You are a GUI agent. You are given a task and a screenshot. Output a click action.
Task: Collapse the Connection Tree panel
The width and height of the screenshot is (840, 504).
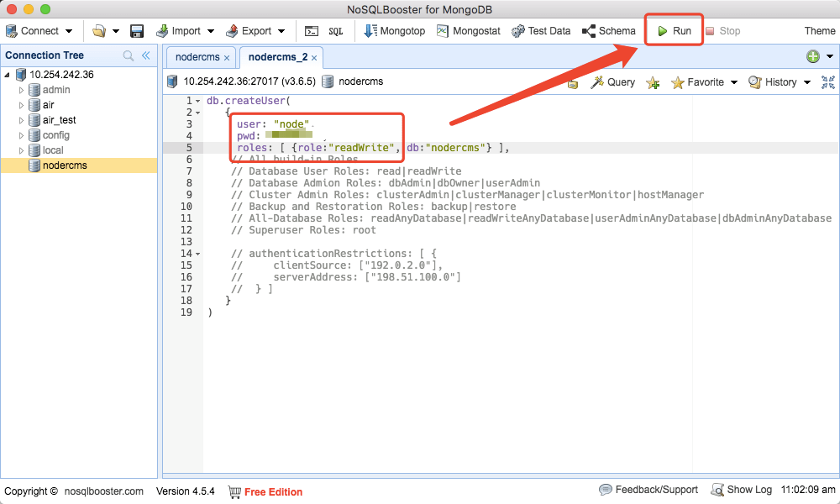[x=145, y=55]
